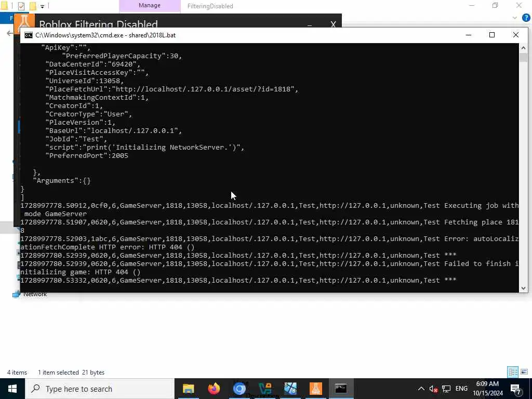Click the "BaseUrl" line in console

point(114,130)
